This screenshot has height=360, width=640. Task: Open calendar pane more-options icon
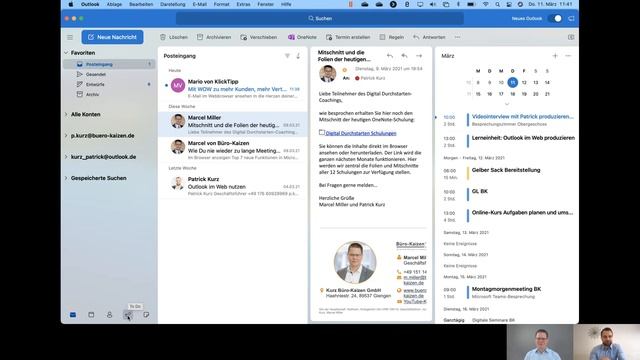click(x=568, y=56)
